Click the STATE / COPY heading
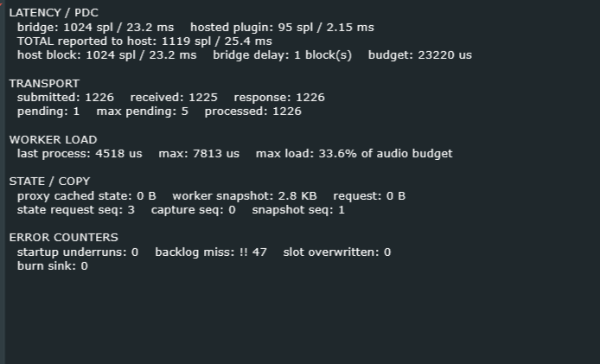Image resolution: width=600 pixels, height=364 pixels. [x=50, y=182]
